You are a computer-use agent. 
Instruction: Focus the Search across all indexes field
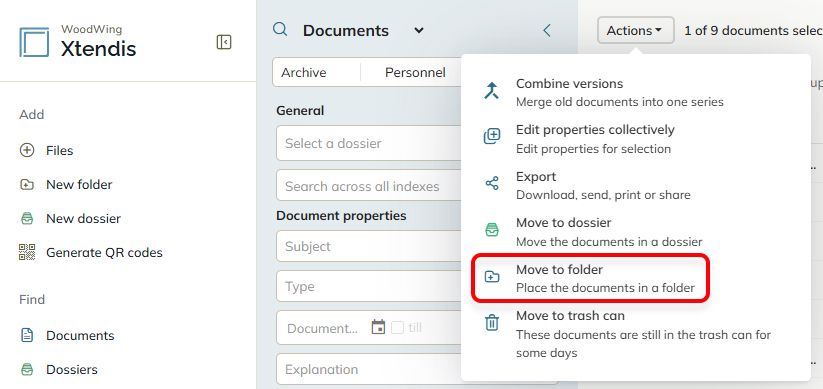pos(368,186)
